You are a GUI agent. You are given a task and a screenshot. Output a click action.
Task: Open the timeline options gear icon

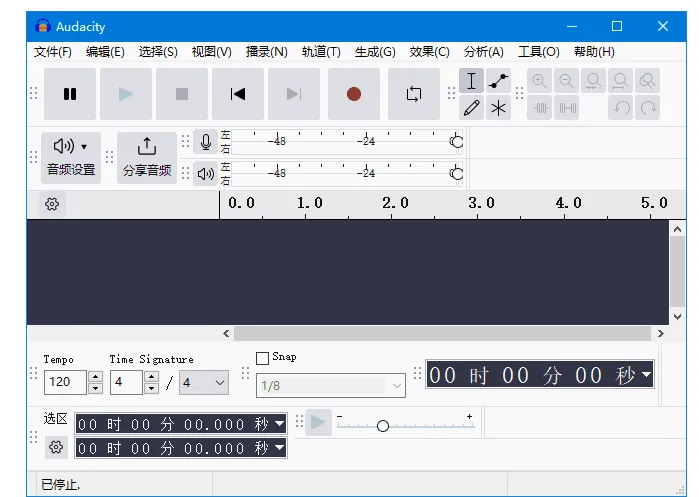pyautogui.click(x=52, y=204)
